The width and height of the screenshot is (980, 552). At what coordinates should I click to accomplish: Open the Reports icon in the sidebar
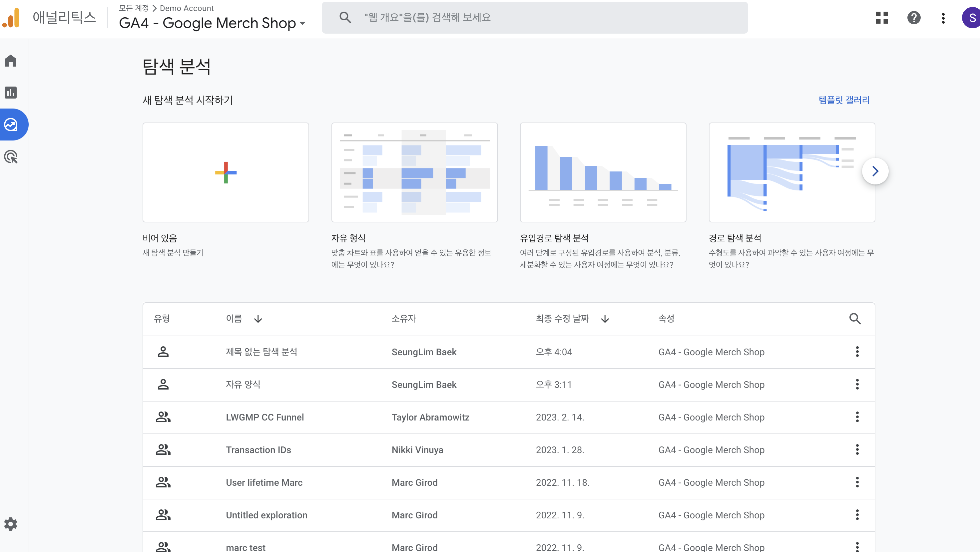tap(11, 92)
